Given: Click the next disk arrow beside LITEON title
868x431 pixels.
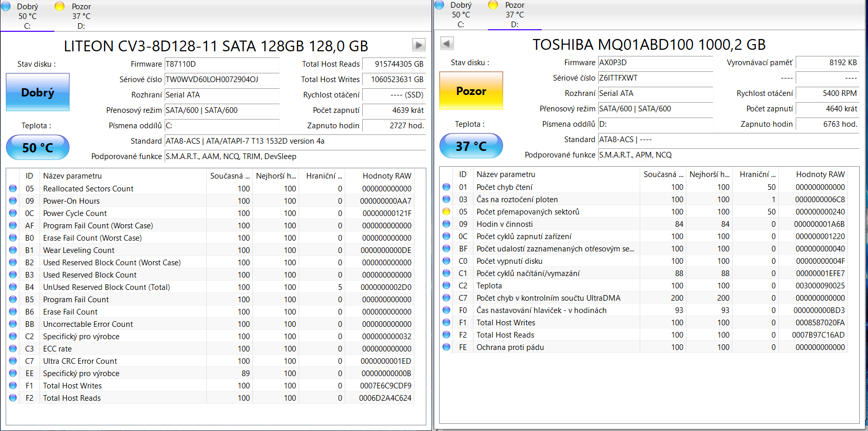Looking at the screenshot, I should 419,45.
